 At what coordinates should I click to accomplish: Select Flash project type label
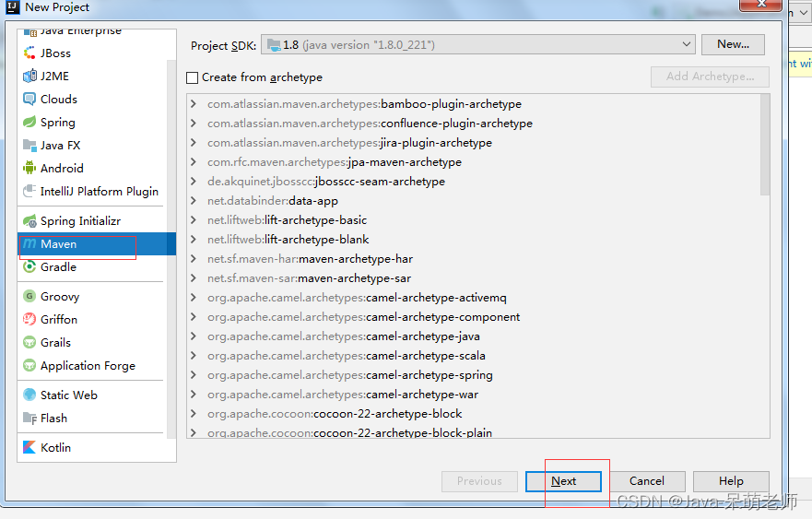(53, 418)
